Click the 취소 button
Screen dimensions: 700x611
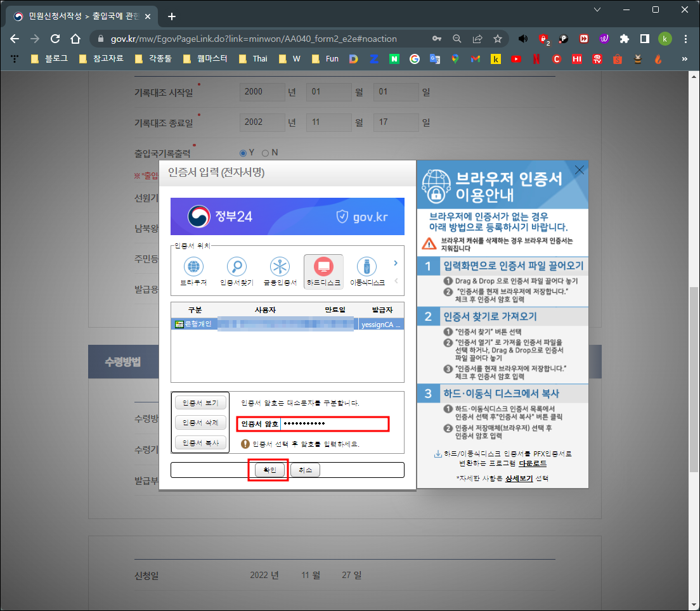(306, 470)
